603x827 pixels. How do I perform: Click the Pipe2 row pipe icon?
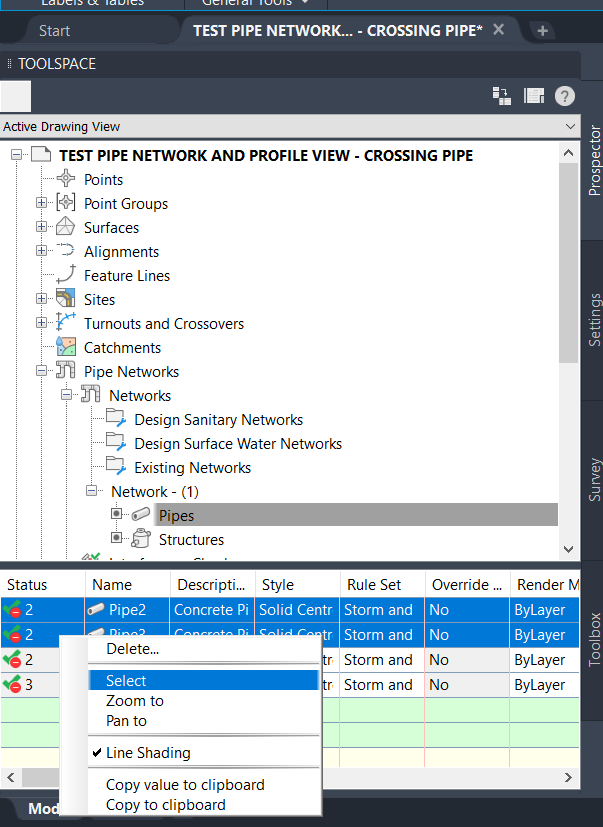click(95, 610)
